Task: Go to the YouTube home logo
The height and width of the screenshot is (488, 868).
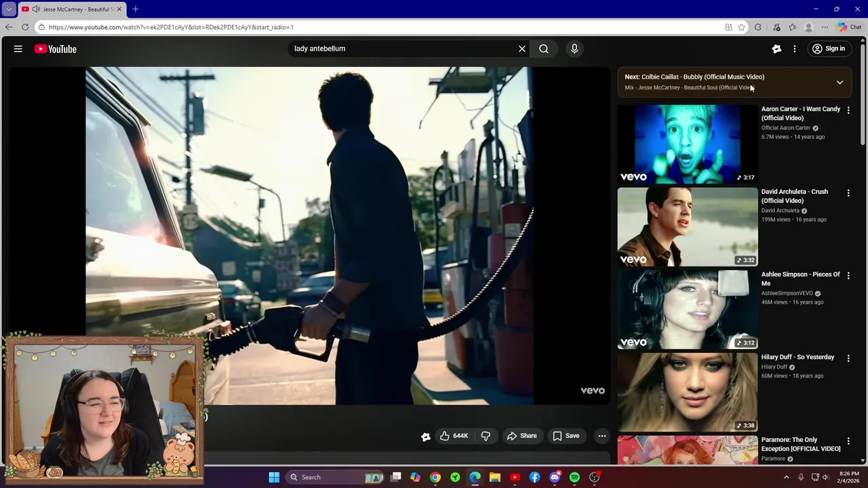Action: 56,49
